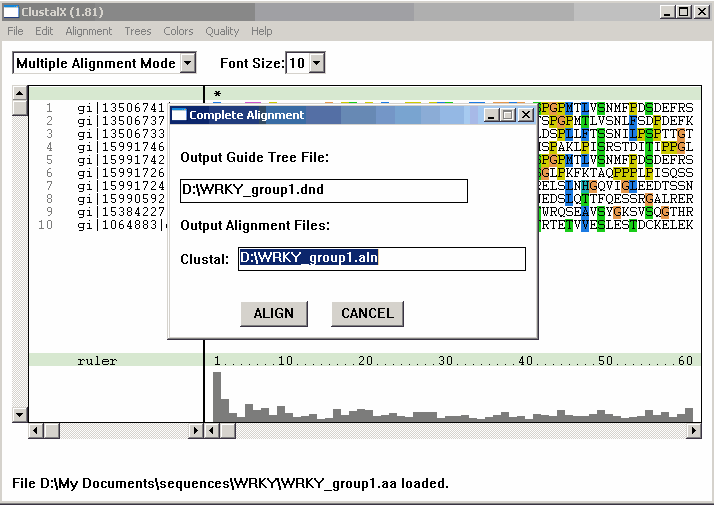Select sequence 5 gi|15991742

(121, 160)
